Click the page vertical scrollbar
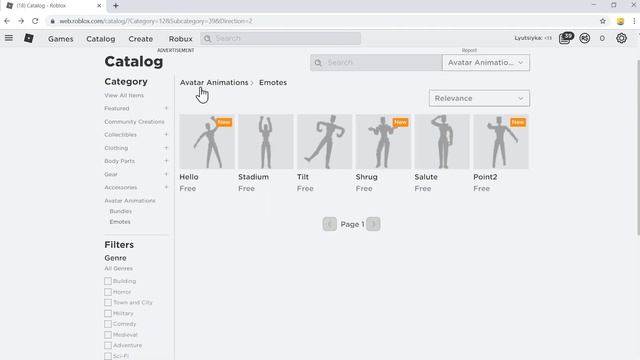Viewport: 640px width, 360px height. 638,147
